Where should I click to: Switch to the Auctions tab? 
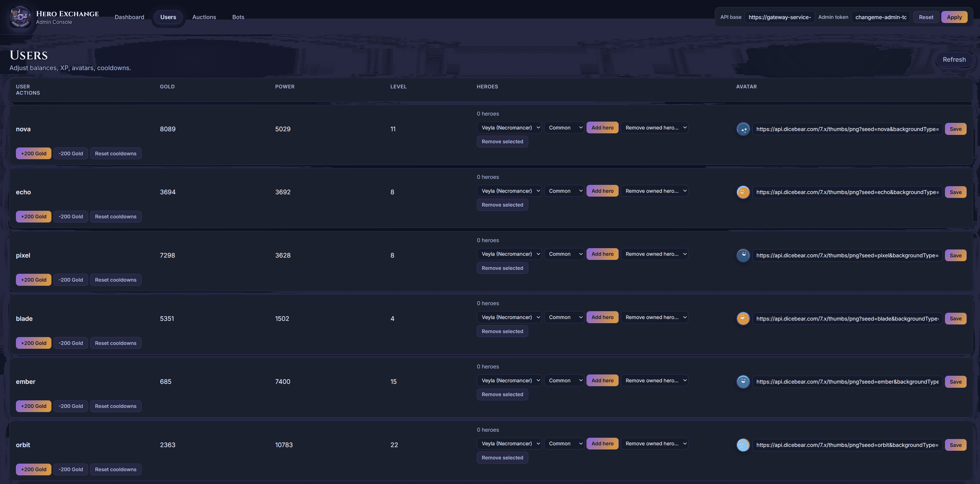pos(204,17)
